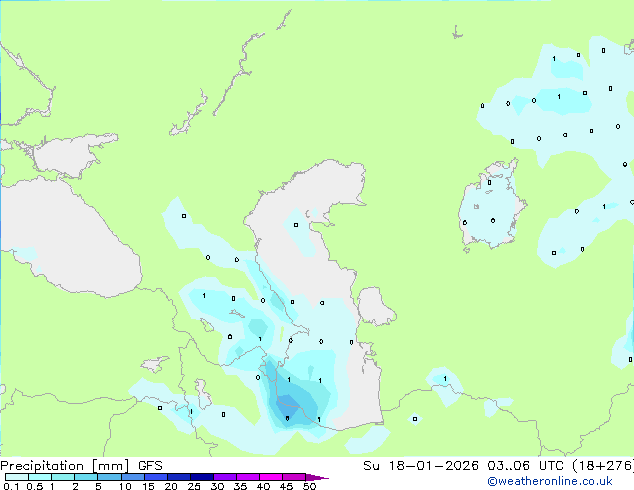Click the 0.5–1 mm legend color swatch
Viewport: 634px width, 490px height.
tap(40, 477)
